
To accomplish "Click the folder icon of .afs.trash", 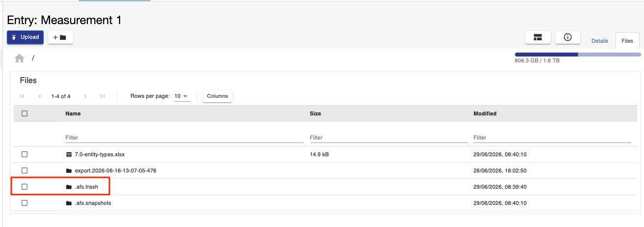I will click(69, 187).
